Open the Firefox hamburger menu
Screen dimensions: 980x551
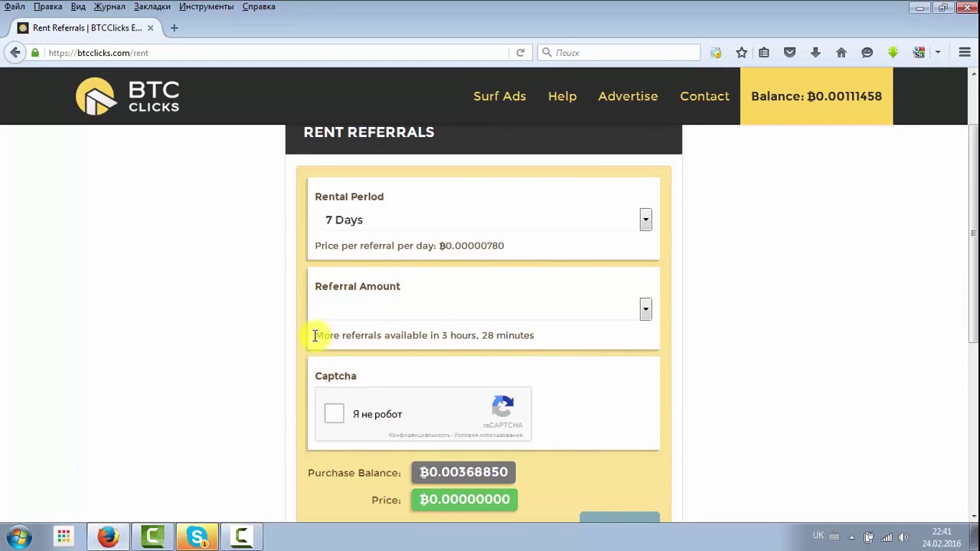[x=965, y=52]
